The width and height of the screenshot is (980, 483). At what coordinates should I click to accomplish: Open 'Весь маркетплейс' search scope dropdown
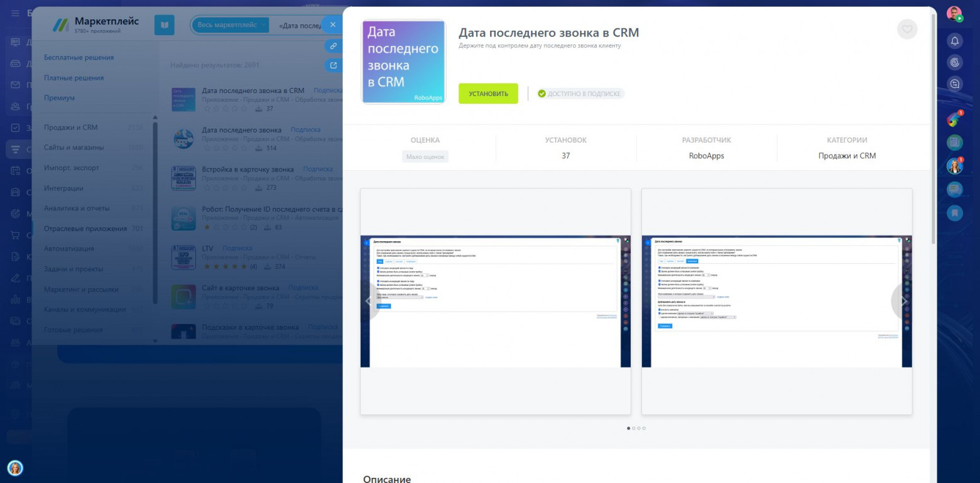(x=231, y=25)
